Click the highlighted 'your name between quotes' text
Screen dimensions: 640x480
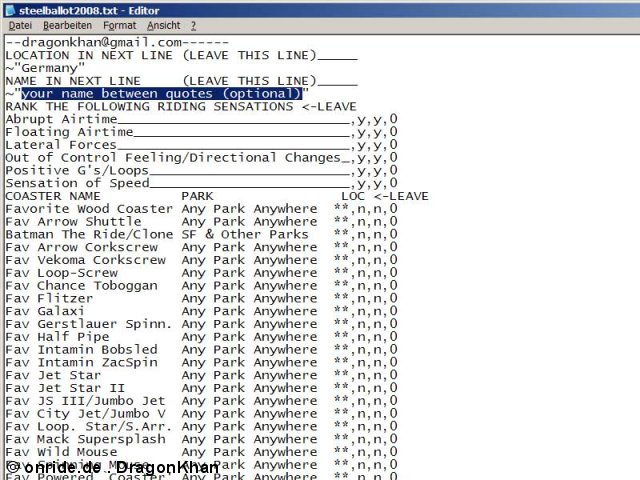[162, 93]
